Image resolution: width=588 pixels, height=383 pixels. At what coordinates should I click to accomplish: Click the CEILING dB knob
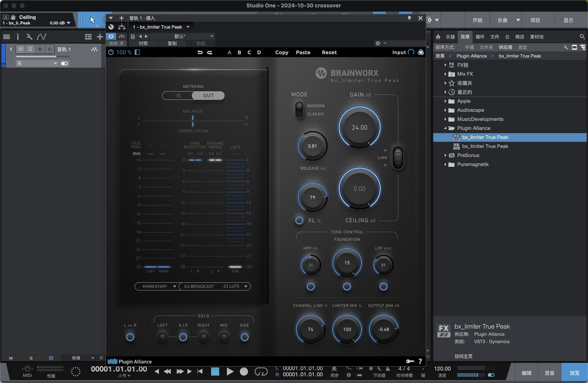(360, 189)
